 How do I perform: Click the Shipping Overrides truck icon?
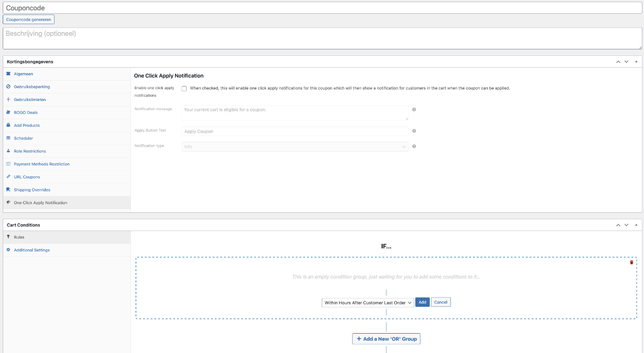[x=8, y=190]
